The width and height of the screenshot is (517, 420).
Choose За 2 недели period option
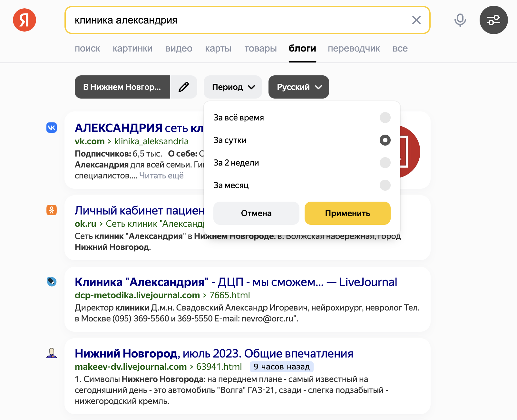click(385, 163)
